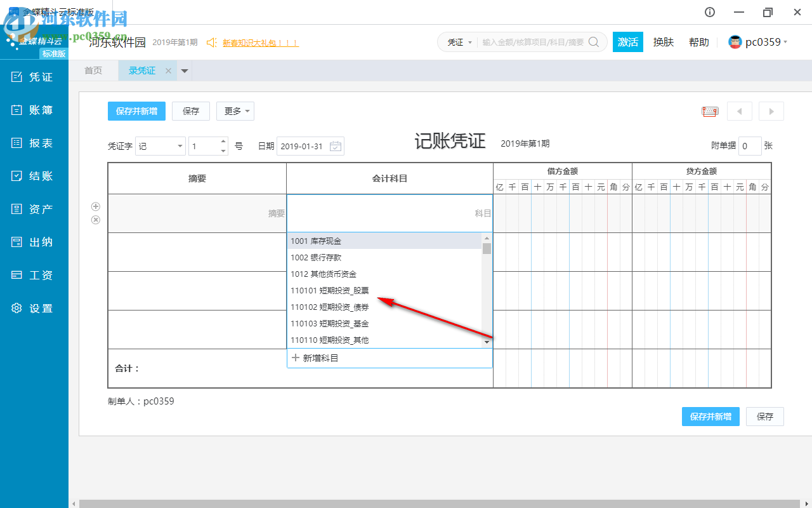The image size is (812, 508).
Task: Expand the 更多 dropdown menu
Action: pyautogui.click(x=235, y=110)
